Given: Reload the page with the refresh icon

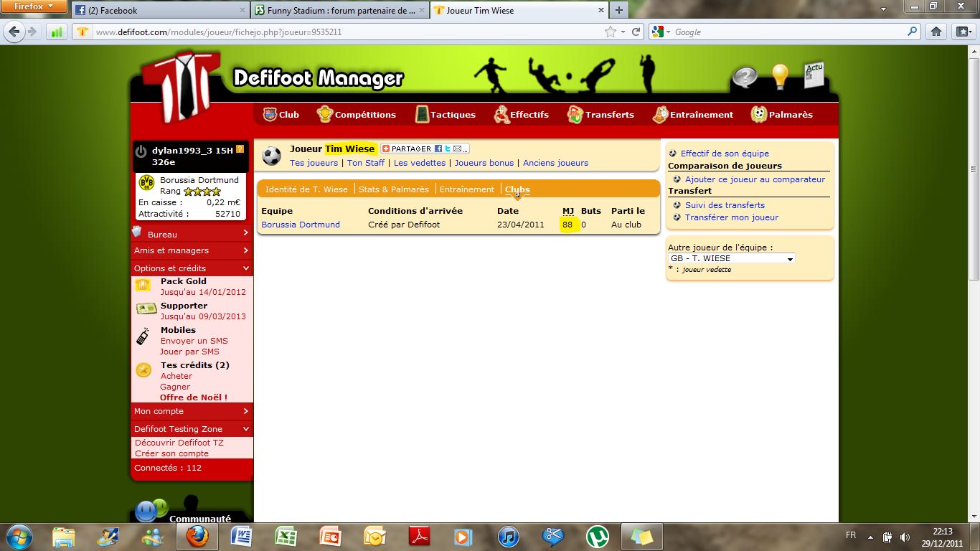Looking at the screenshot, I should coord(636,32).
